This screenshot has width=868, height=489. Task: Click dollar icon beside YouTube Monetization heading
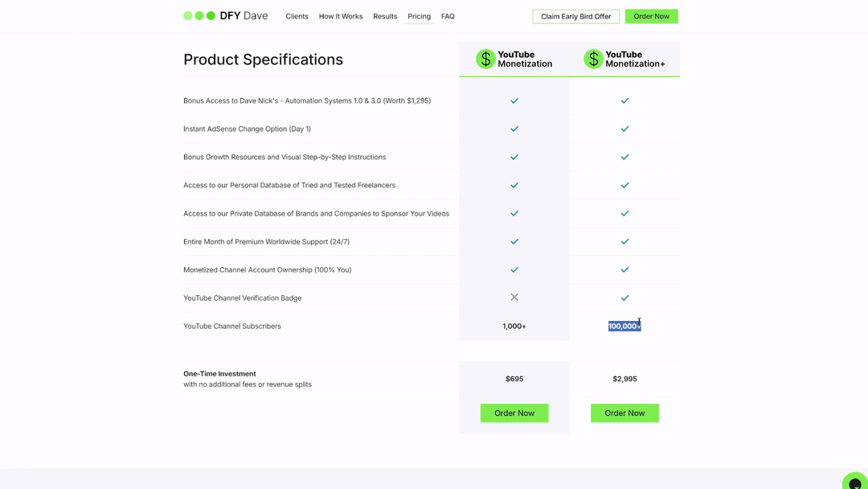coord(485,59)
